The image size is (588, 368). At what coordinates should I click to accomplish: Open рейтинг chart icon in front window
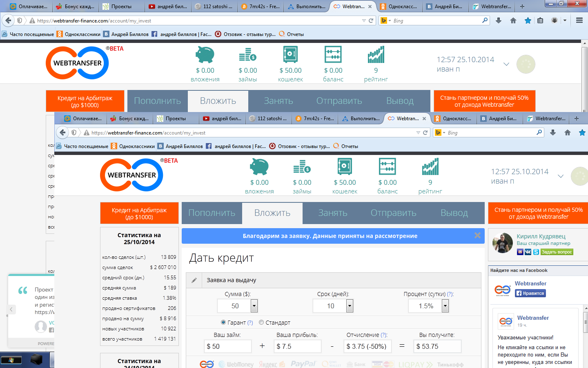coord(430,166)
